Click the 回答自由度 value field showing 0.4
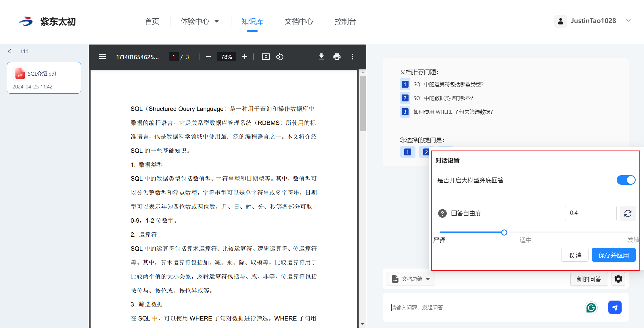Viewport: 644px width, 328px height. [x=591, y=213]
